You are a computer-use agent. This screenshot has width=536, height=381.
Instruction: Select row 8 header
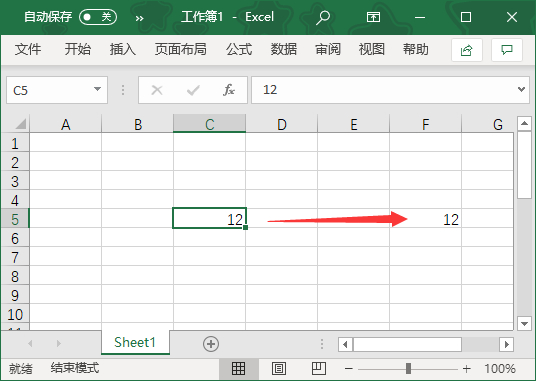pos(15,275)
